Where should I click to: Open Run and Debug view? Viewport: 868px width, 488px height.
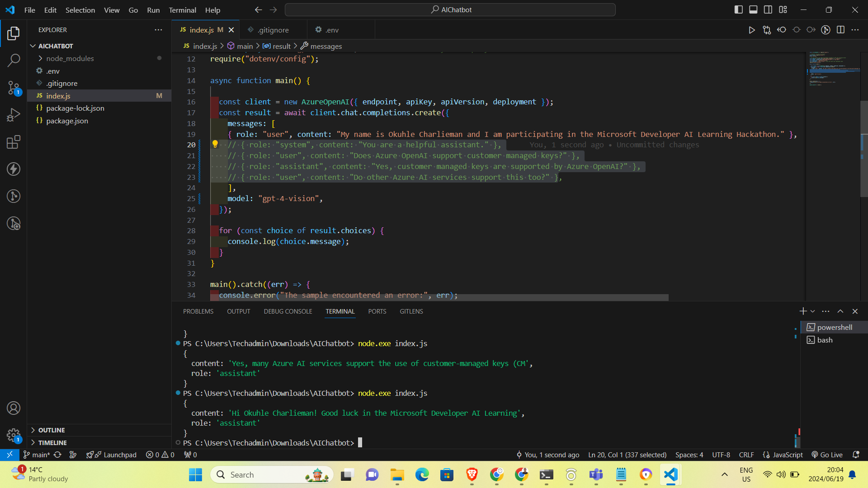pyautogui.click(x=14, y=115)
